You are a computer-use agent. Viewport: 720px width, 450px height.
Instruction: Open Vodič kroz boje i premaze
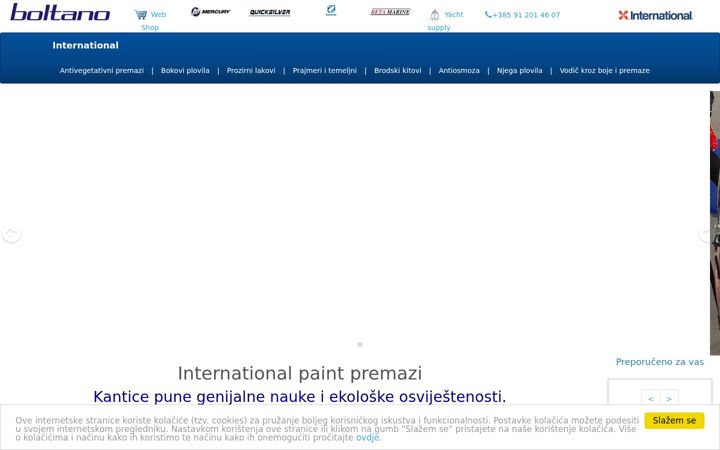coord(604,71)
